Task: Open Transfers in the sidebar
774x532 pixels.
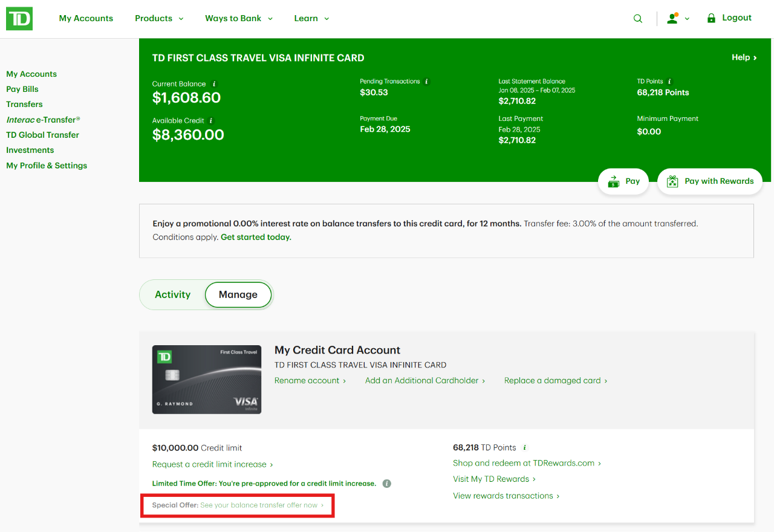Action: (x=24, y=105)
